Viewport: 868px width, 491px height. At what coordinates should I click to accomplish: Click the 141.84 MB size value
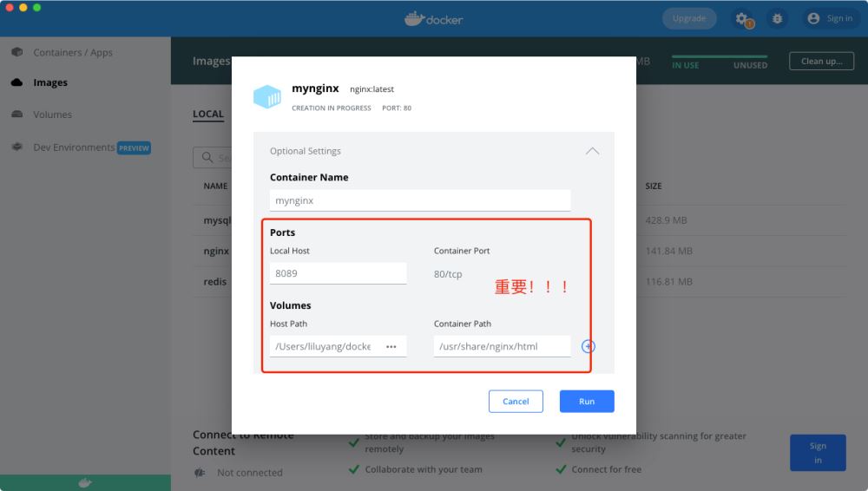pos(668,251)
